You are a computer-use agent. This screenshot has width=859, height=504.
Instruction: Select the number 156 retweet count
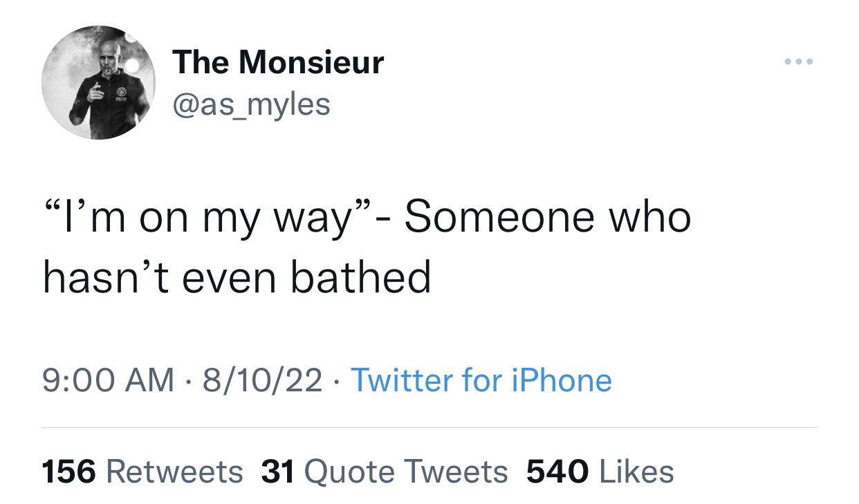(70, 472)
